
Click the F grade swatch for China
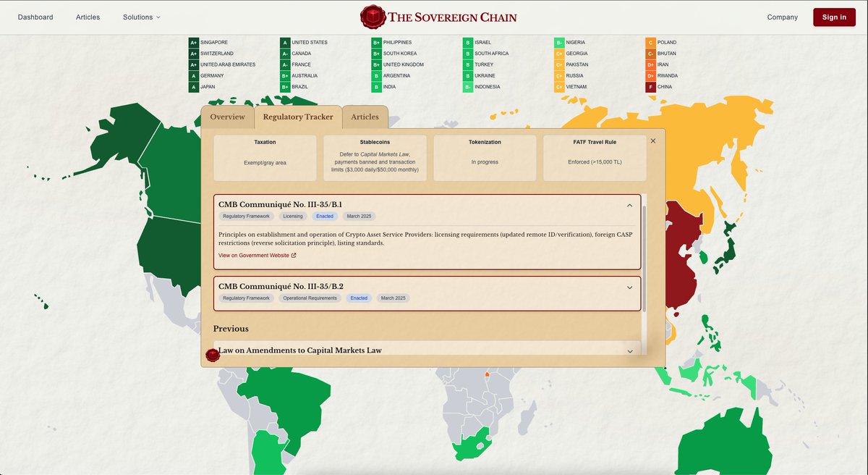tap(650, 87)
